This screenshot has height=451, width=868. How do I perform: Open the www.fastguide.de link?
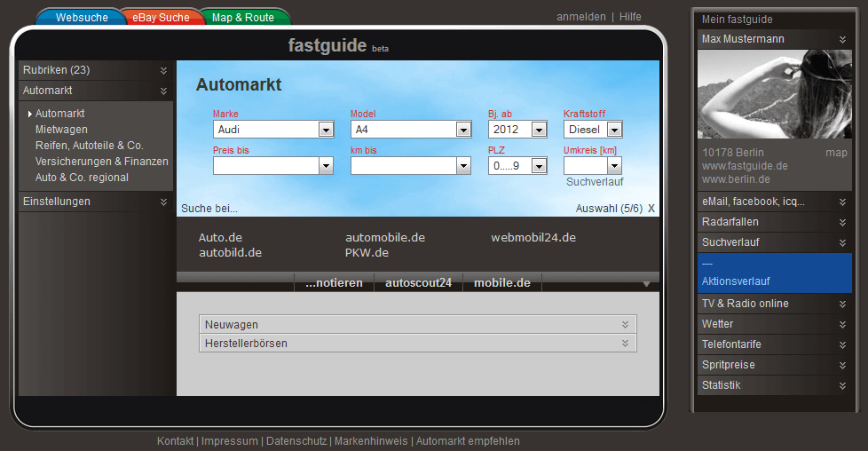745,166
